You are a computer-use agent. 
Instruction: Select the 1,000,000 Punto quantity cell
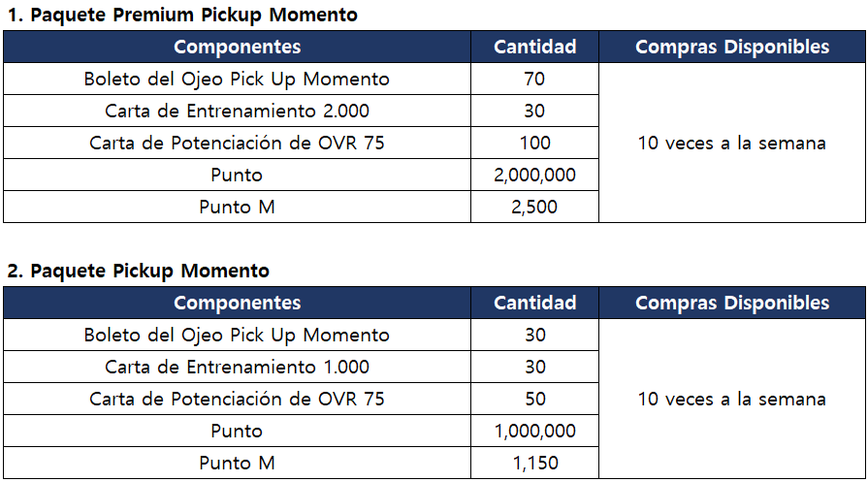tap(534, 431)
